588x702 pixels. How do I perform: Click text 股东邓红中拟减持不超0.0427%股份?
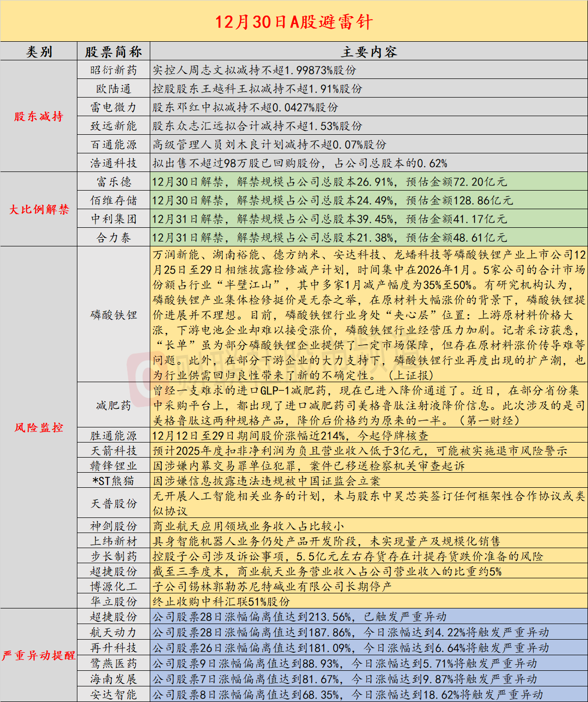pyautogui.click(x=245, y=108)
